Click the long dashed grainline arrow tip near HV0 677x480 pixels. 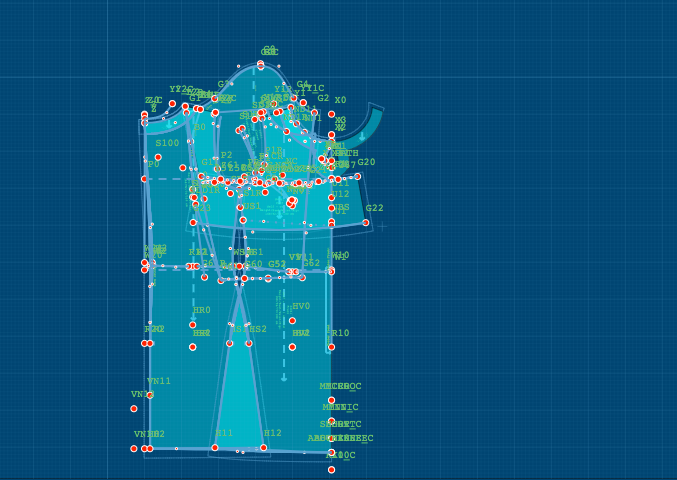coord(284,379)
